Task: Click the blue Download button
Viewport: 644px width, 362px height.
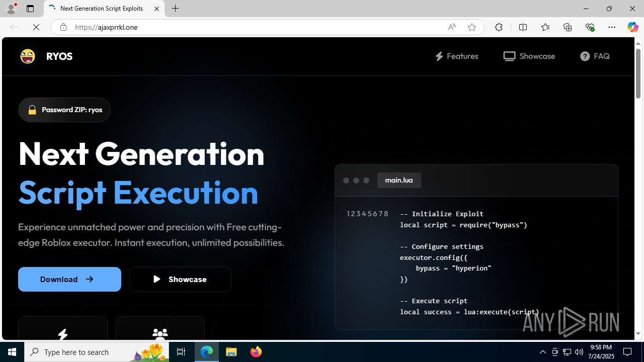Action: pyautogui.click(x=69, y=279)
